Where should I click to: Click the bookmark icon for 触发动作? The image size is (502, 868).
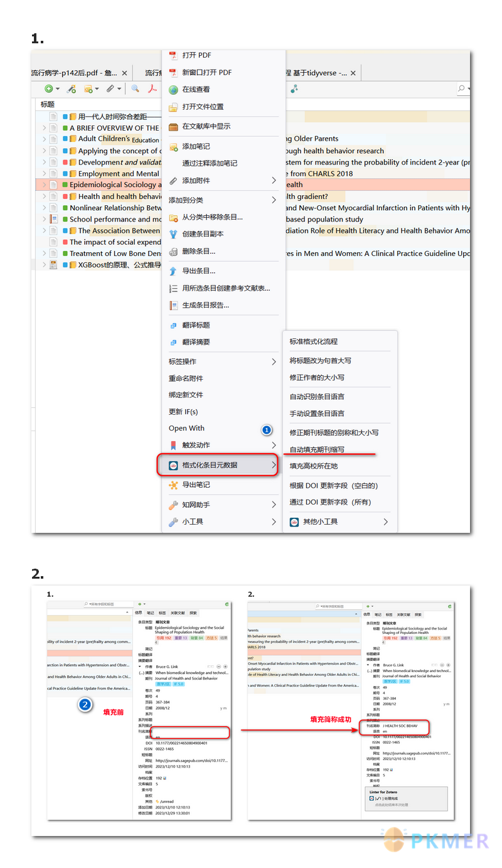pyautogui.click(x=174, y=445)
